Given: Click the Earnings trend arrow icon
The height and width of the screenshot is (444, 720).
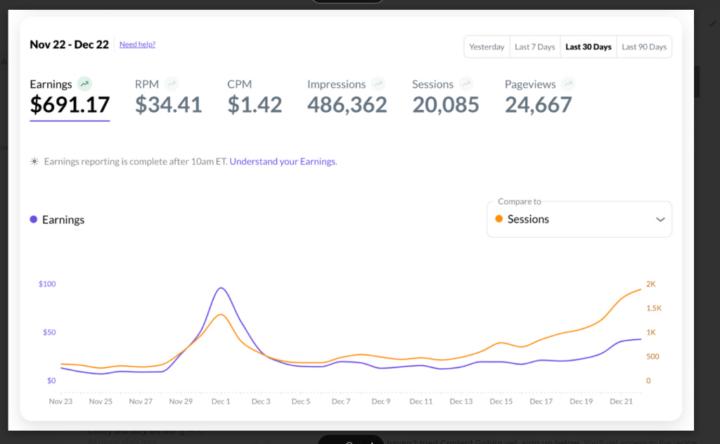Looking at the screenshot, I should 85,84.
